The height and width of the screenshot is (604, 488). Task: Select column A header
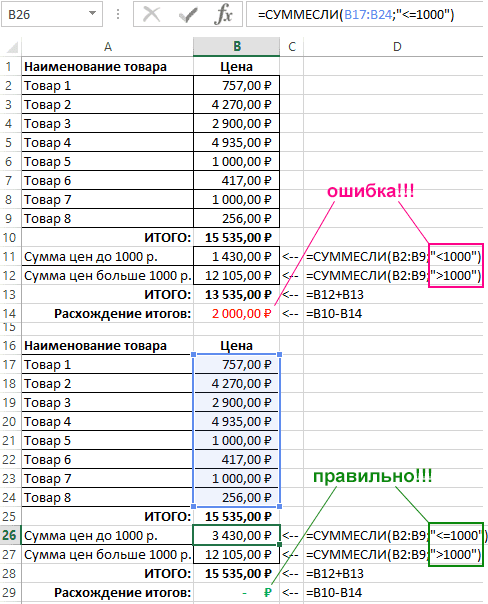tap(107, 47)
